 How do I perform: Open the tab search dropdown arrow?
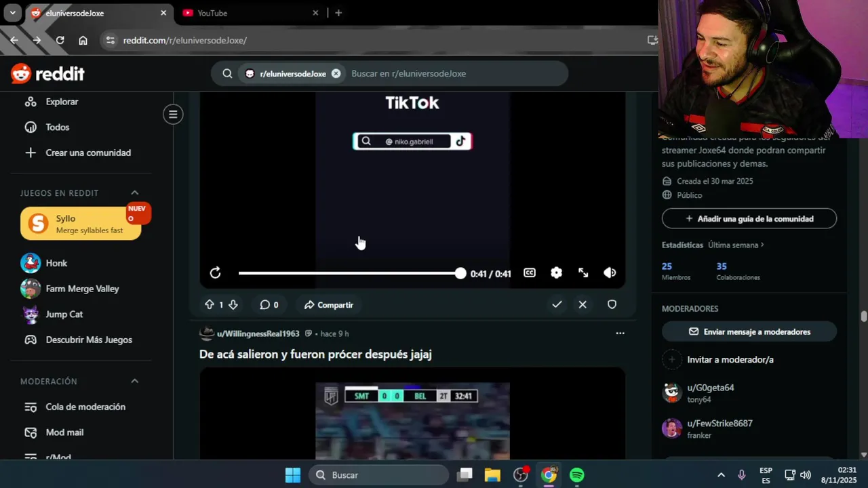(12, 13)
